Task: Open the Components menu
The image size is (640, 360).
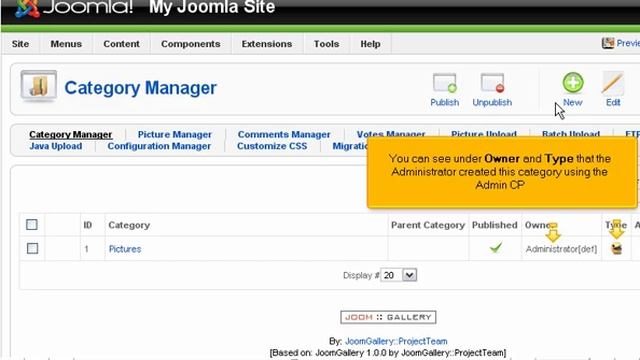Action: (x=191, y=44)
